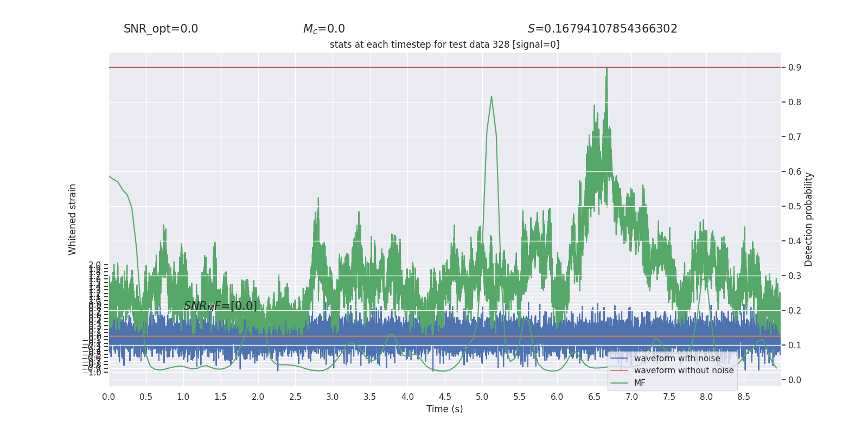Click the red threshold line at 0.9
The image size is (868, 434).
point(445,67)
